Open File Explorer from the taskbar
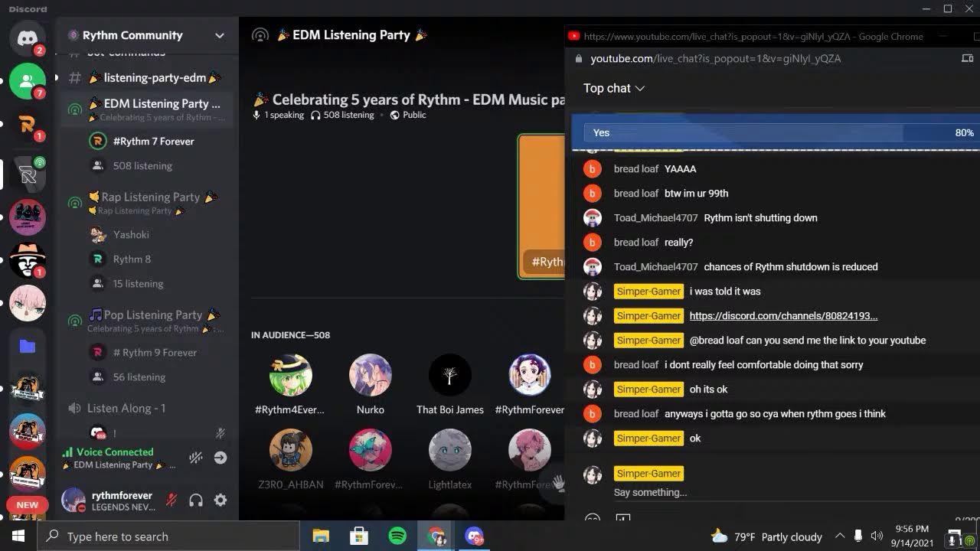The height and width of the screenshot is (551, 980). click(x=321, y=536)
